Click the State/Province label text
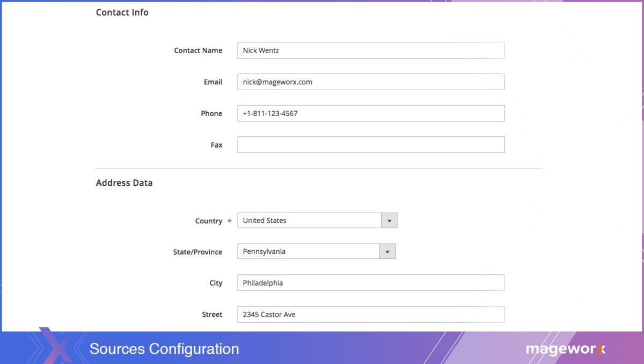Image resolution: width=644 pixels, height=364 pixels. 197,252
